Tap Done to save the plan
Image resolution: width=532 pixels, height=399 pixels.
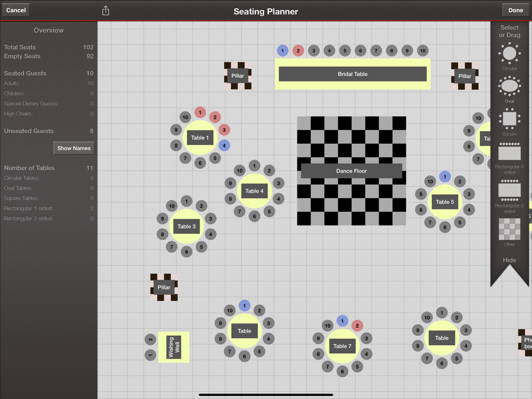tap(516, 10)
